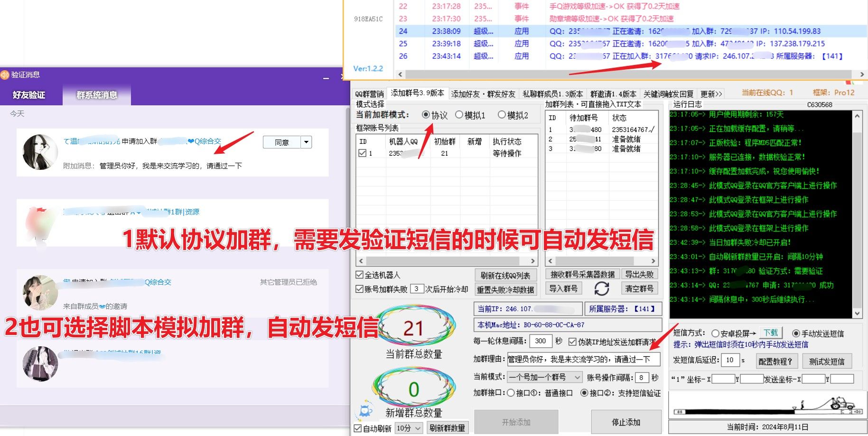Open the auto refresh interval dropdown

tap(409, 428)
